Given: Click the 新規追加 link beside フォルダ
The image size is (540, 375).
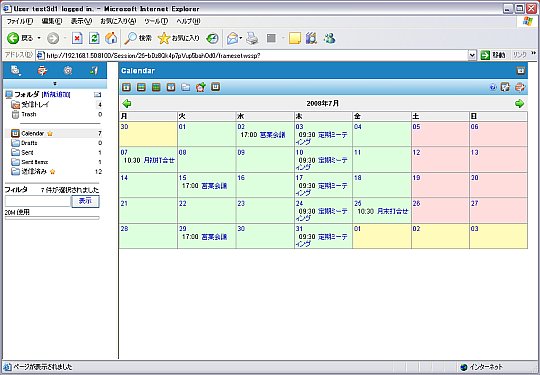Looking at the screenshot, I should point(56,95).
